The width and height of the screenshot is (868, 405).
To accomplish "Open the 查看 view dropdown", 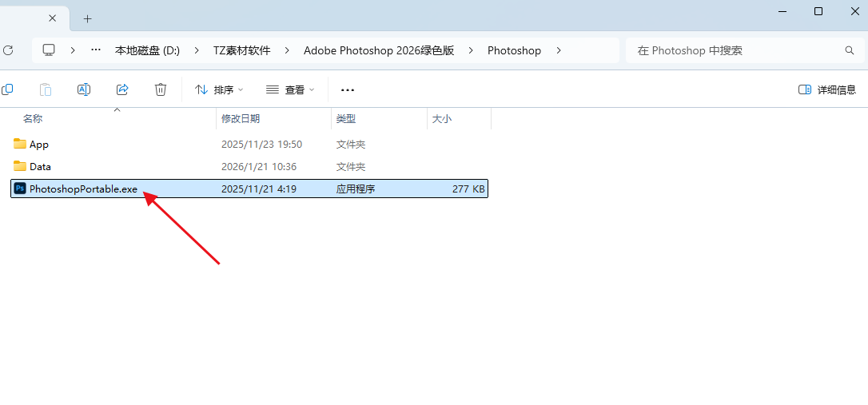I will coord(290,89).
